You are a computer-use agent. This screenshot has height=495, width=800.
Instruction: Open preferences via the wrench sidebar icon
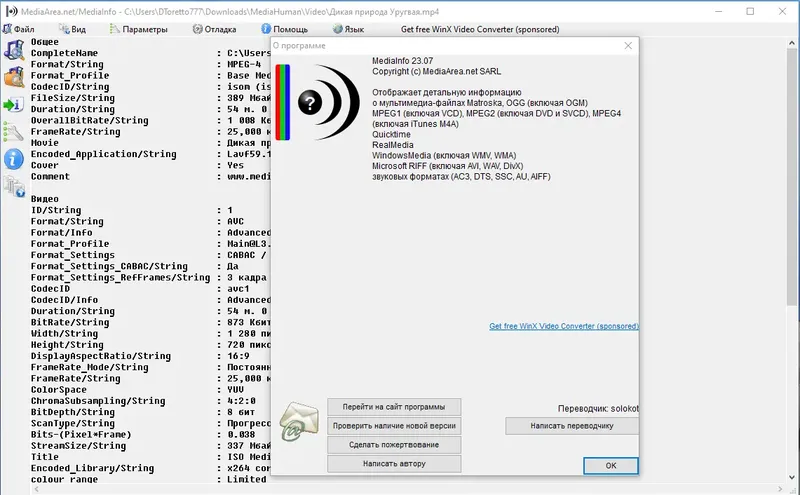click(x=13, y=132)
